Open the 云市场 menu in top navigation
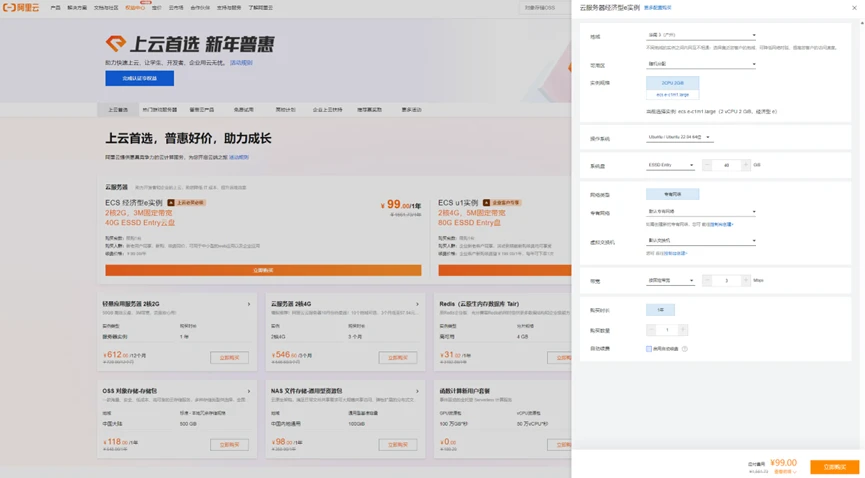The width and height of the screenshot is (865, 478). (x=176, y=8)
